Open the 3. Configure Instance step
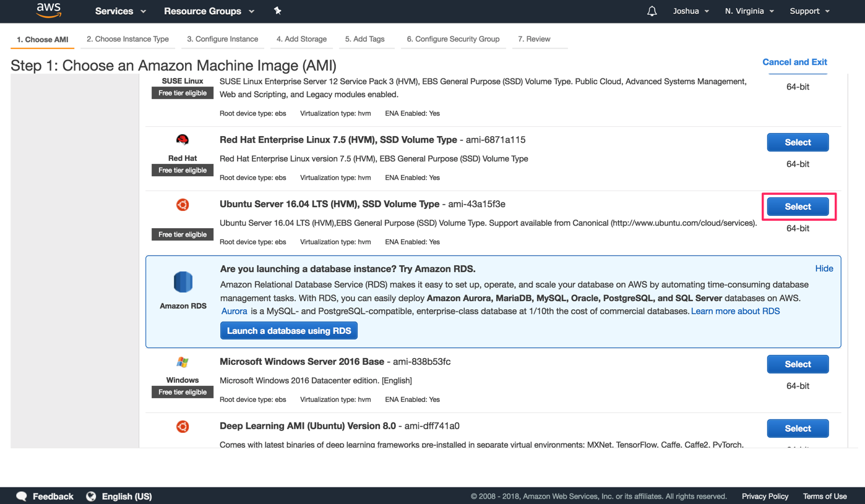 coord(223,39)
